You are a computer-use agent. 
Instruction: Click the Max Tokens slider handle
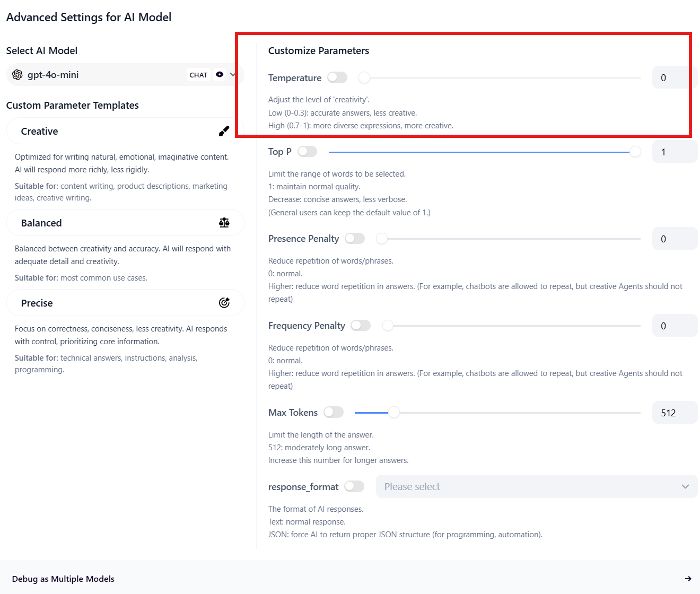[x=394, y=413]
